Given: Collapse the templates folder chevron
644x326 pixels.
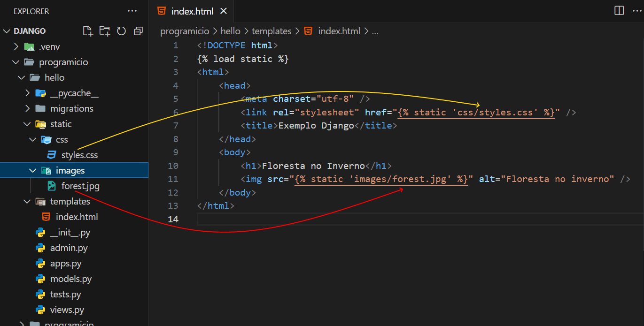Looking at the screenshot, I should pos(27,201).
